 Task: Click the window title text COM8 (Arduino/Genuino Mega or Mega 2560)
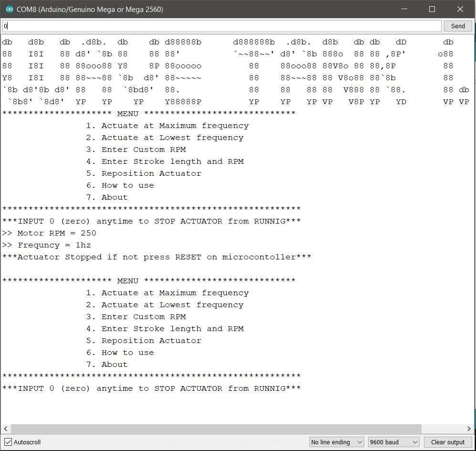tap(90, 10)
